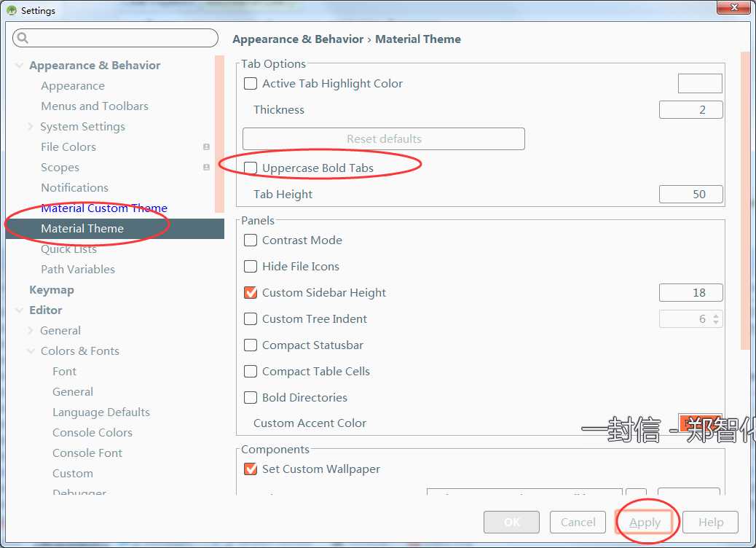
Task: Uncheck Custom Sidebar Height
Action: tap(251, 292)
